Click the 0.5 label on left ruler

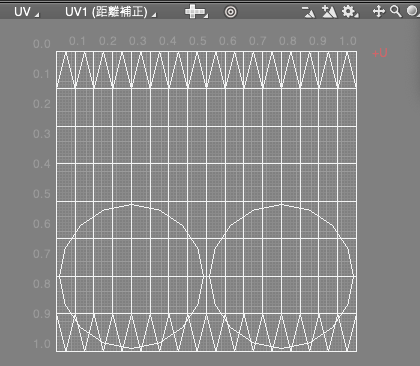pyautogui.click(x=42, y=194)
